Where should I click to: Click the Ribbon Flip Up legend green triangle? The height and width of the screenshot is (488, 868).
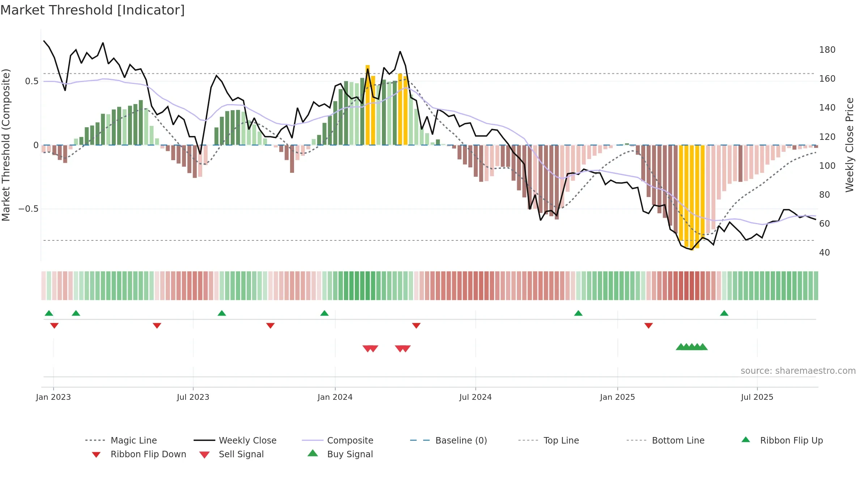pos(746,440)
